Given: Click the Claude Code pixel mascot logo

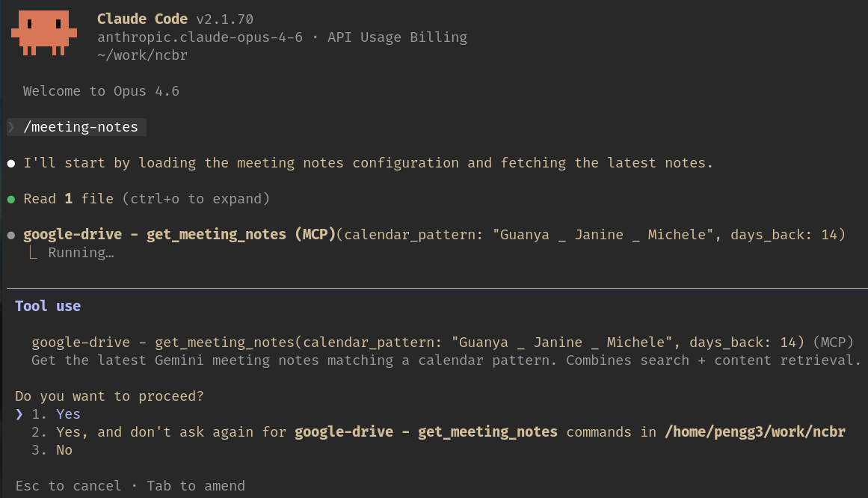Looking at the screenshot, I should click(x=43, y=32).
